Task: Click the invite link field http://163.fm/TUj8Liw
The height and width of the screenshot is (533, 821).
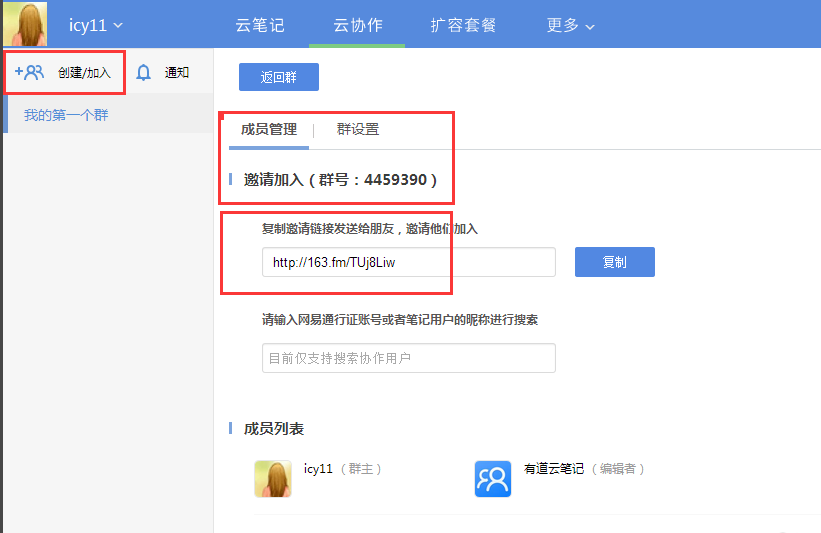Action: tap(408, 262)
